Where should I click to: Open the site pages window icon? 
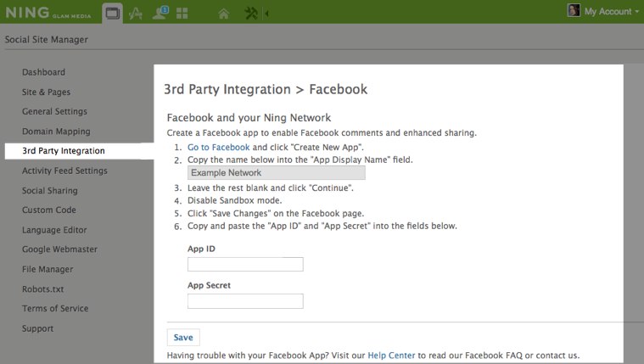coord(112,13)
